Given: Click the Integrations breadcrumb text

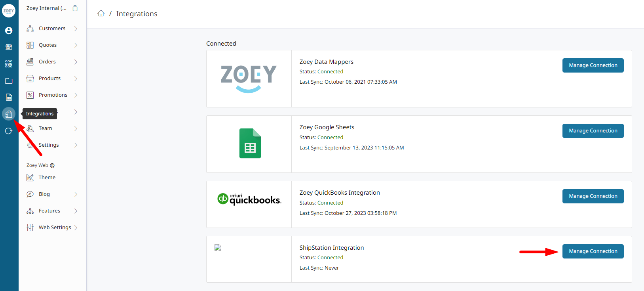Looking at the screenshot, I should (137, 14).
